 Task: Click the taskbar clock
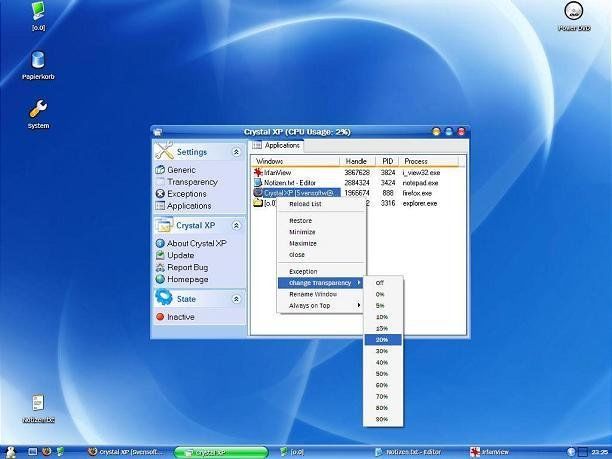[600, 452]
